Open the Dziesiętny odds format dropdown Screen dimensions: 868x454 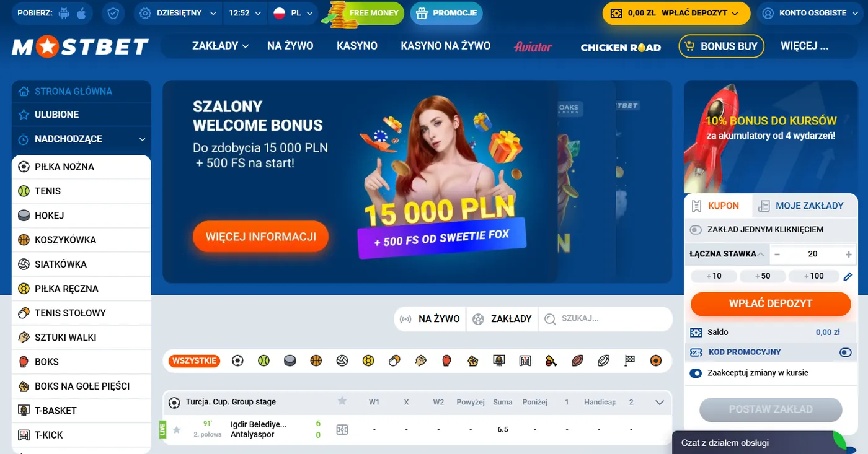[177, 13]
